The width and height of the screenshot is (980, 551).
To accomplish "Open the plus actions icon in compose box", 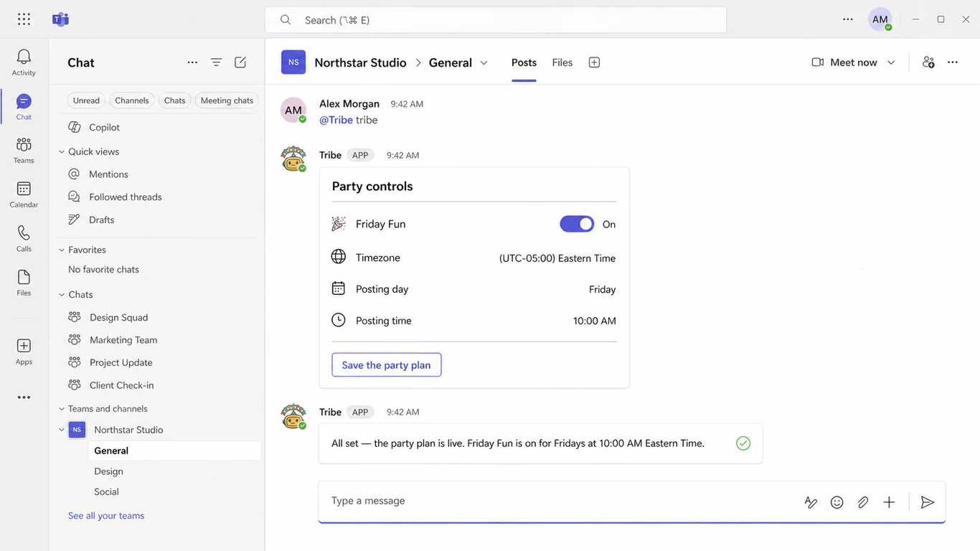I will (x=889, y=502).
